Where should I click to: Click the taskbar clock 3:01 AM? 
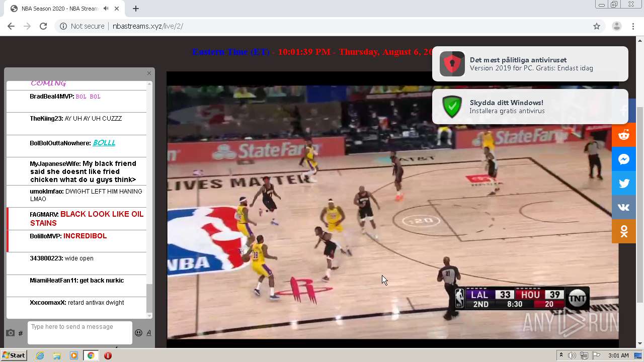[618, 355]
